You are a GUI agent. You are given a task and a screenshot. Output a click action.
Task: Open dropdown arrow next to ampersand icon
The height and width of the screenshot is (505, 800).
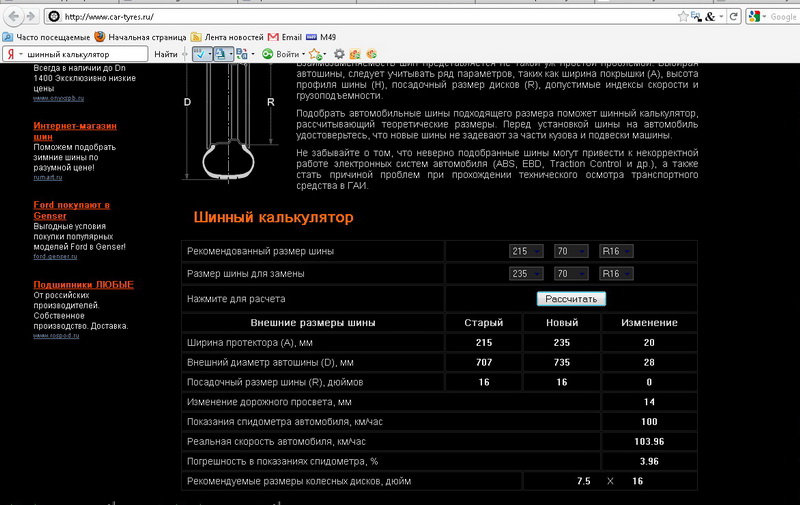pos(721,16)
